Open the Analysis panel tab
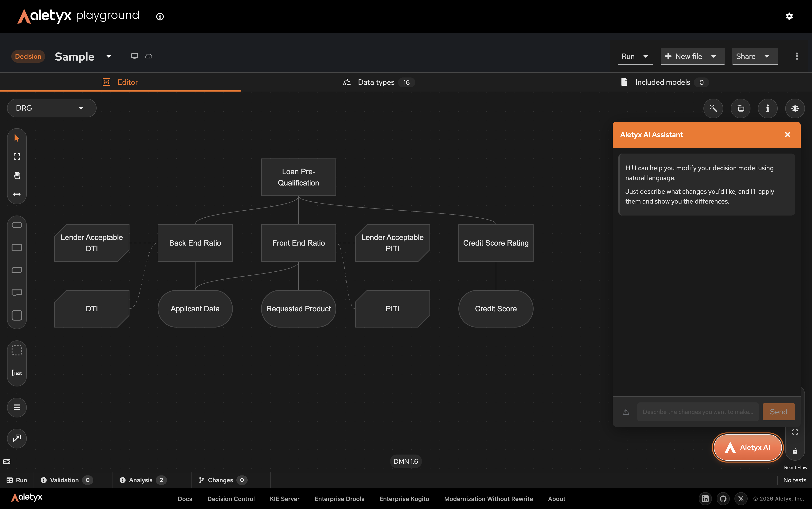812x509 pixels. [x=143, y=480]
